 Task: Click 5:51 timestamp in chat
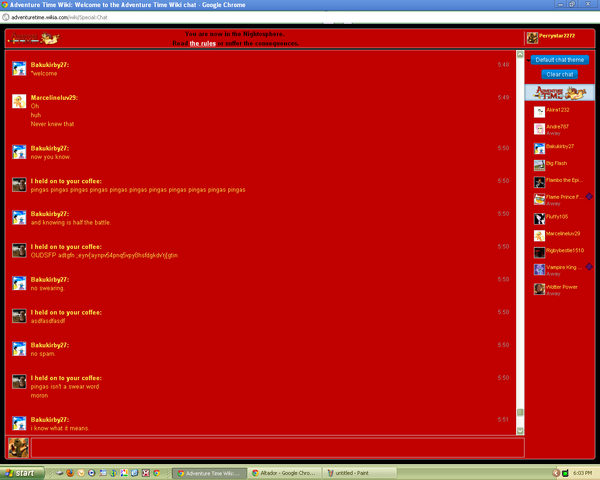point(503,420)
